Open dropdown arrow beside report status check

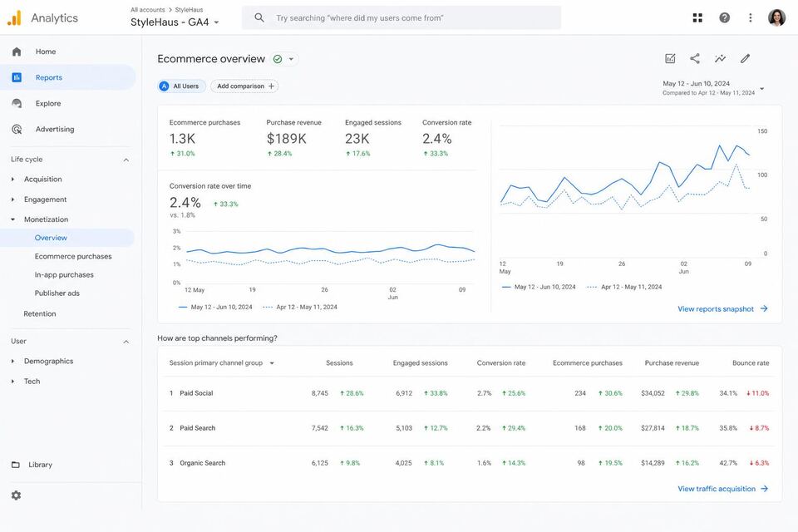(x=291, y=59)
